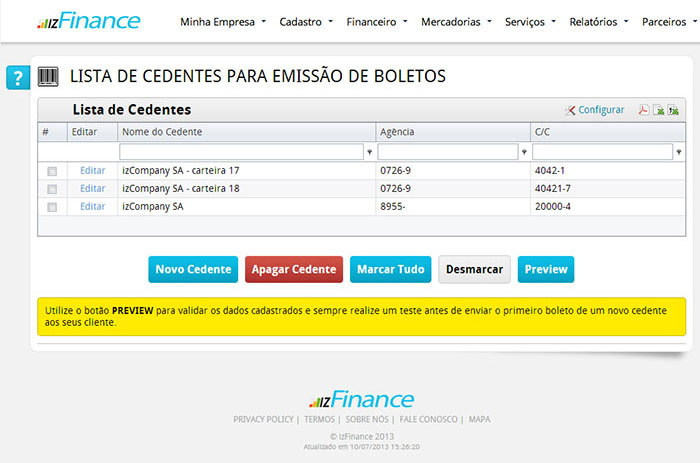The width and height of the screenshot is (700, 463).
Task: Open the Serviços dropdown
Action: [530, 22]
